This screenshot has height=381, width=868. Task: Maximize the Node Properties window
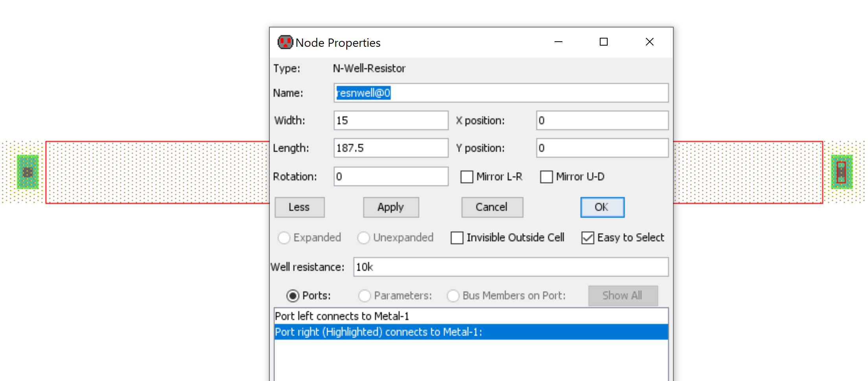point(603,42)
